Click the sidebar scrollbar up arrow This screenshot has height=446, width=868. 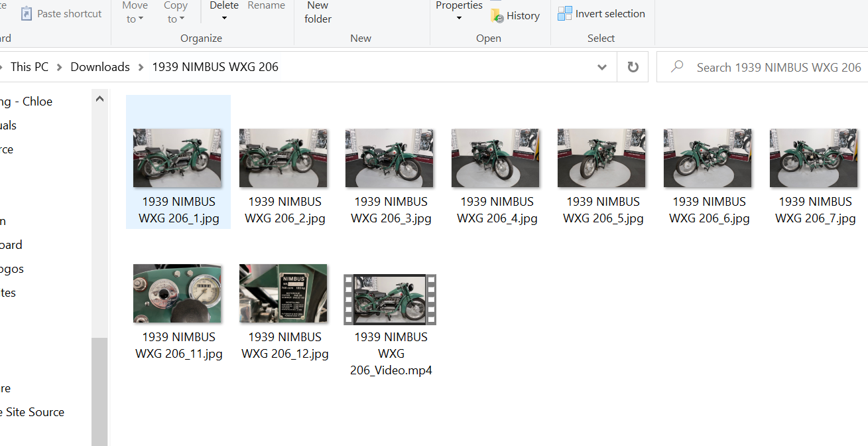click(x=99, y=98)
